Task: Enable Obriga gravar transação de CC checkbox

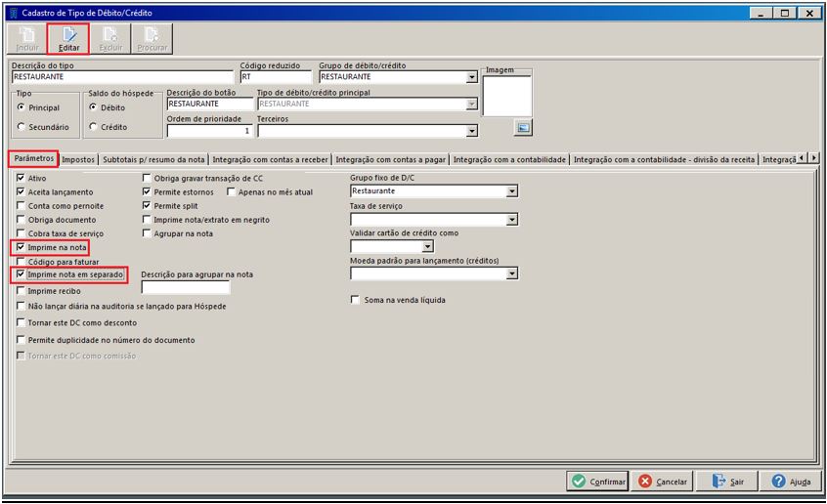Action: coord(147,178)
